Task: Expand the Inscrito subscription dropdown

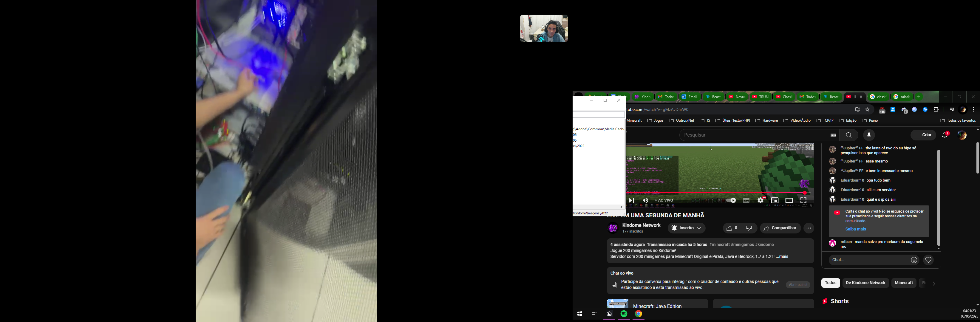Action: 687,228
